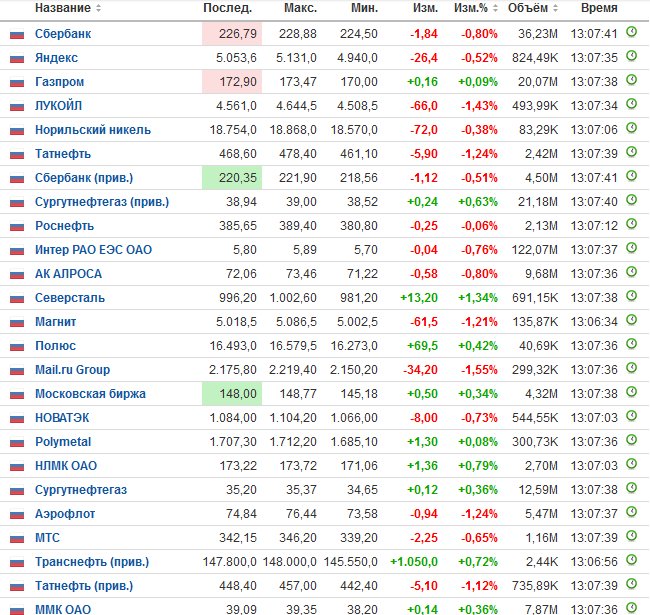Click the Russian flag beside АК АЛРОСА

tap(17, 274)
